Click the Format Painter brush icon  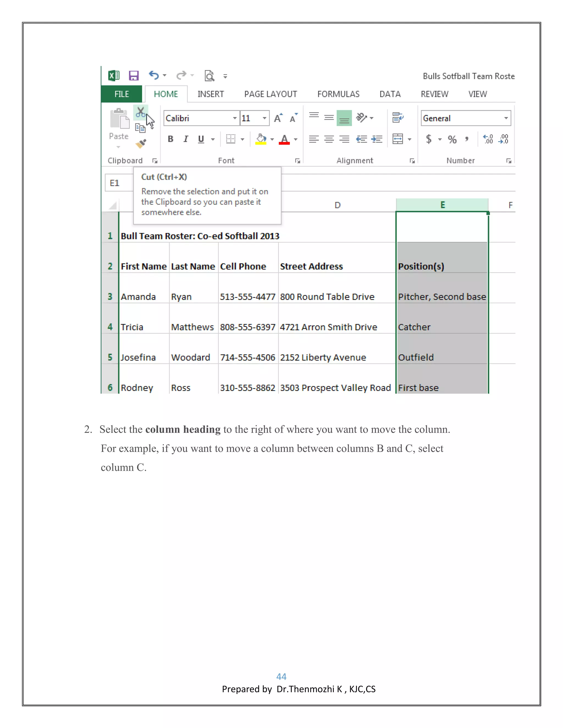click(141, 144)
